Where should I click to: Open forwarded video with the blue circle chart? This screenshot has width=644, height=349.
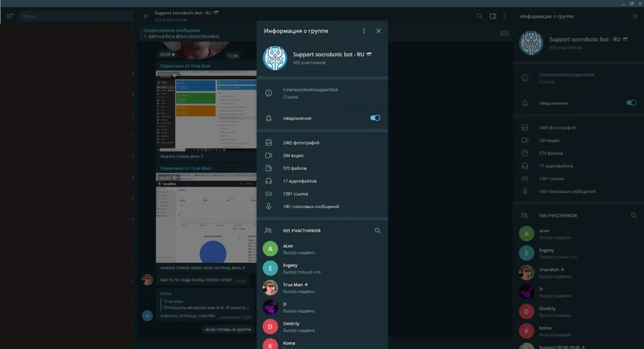point(206,218)
